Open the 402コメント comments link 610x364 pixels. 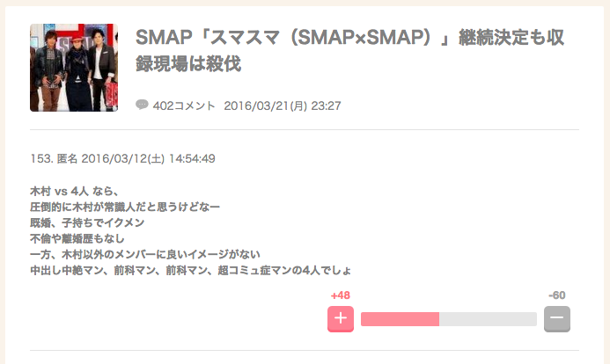(x=184, y=106)
